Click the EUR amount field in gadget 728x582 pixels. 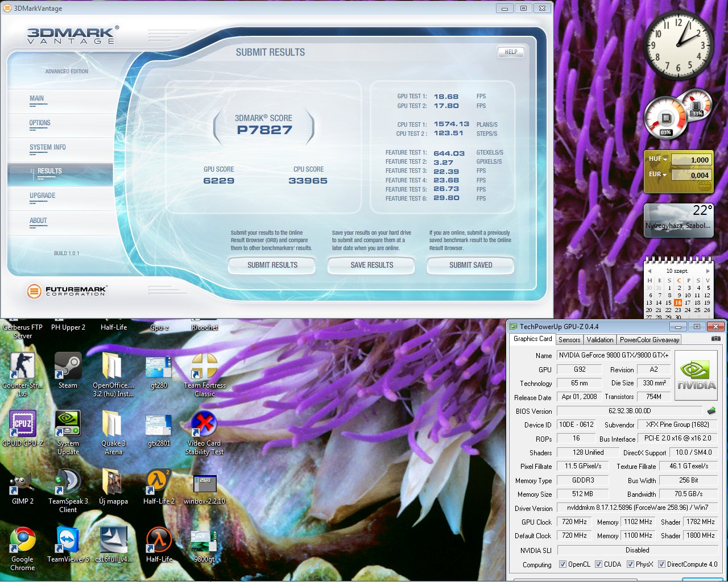point(691,175)
